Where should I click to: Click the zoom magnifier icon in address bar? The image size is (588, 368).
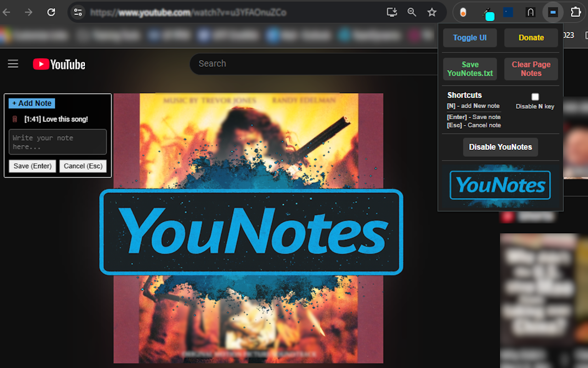412,12
